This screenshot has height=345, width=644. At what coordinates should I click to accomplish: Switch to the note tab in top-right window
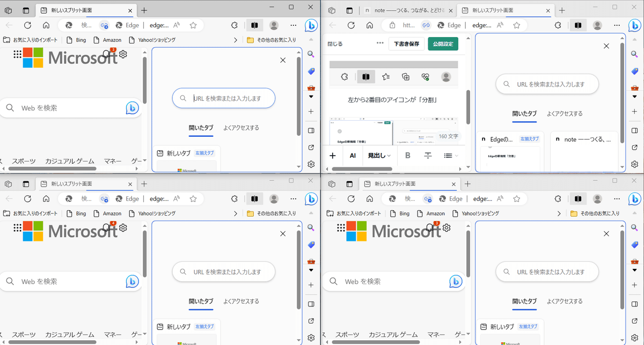point(407,10)
